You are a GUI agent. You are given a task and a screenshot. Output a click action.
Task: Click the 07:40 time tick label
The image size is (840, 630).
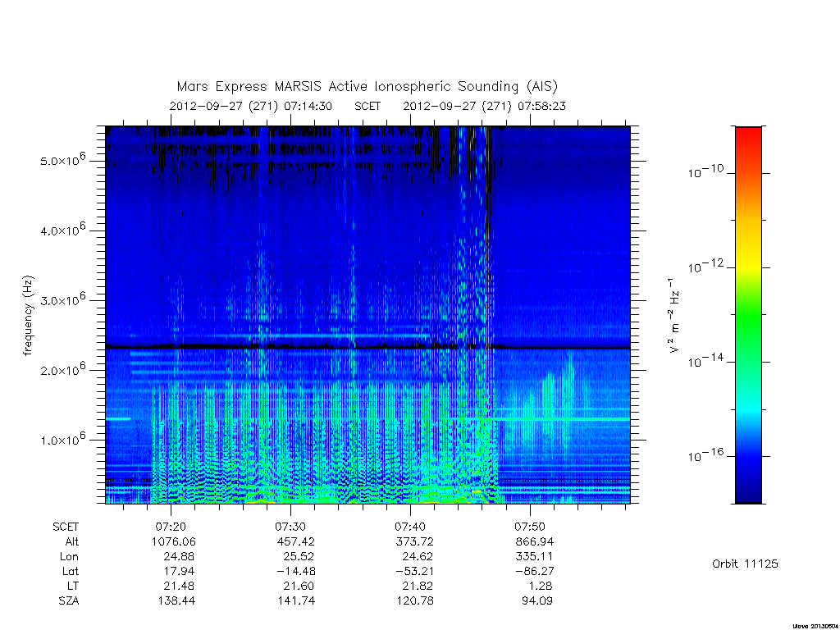pos(410,527)
